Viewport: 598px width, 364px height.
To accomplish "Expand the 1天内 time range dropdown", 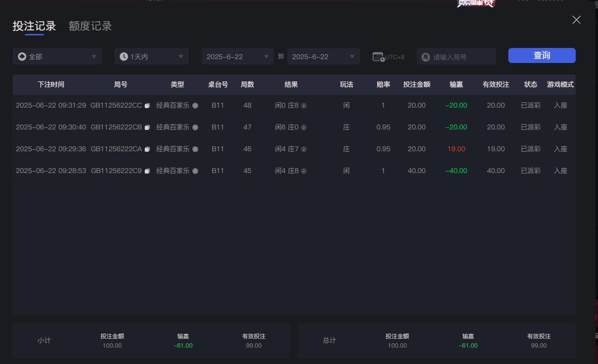I will coord(151,56).
